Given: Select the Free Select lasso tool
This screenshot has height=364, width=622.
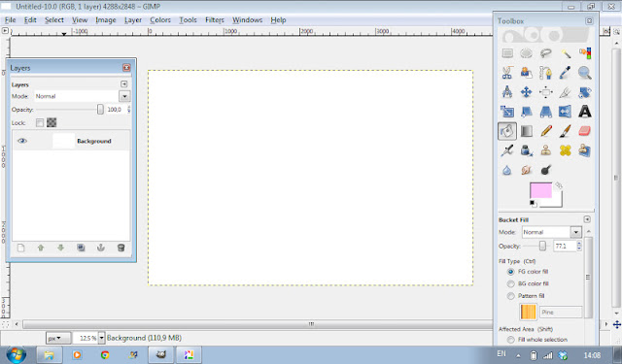Looking at the screenshot, I should [x=546, y=53].
